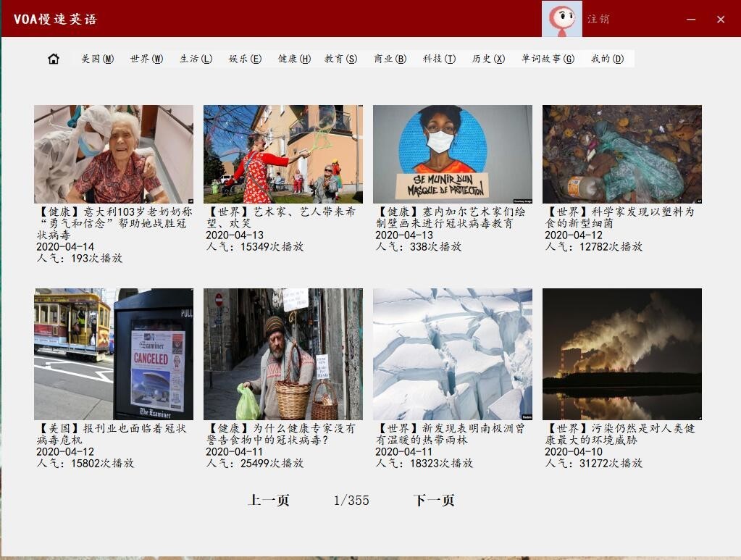The width and height of the screenshot is (741, 560).
Task: Click the 人气：193次播放 count
Action: coord(80,258)
